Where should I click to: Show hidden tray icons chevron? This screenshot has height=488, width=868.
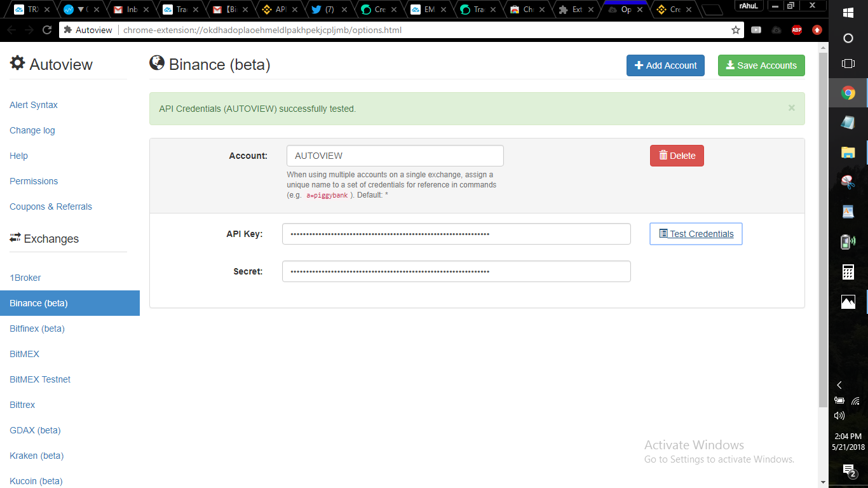pyautogui.click(x=839, y=385)
